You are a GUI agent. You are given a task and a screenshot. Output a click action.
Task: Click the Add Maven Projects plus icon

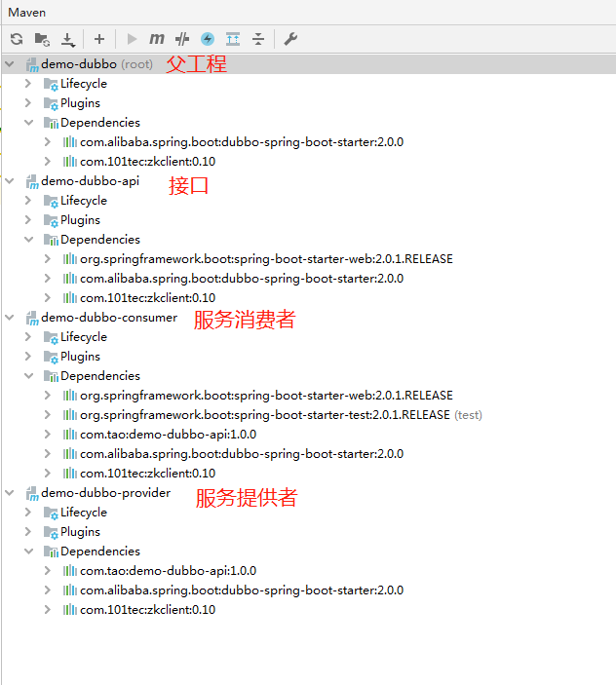tap(99, 39)
